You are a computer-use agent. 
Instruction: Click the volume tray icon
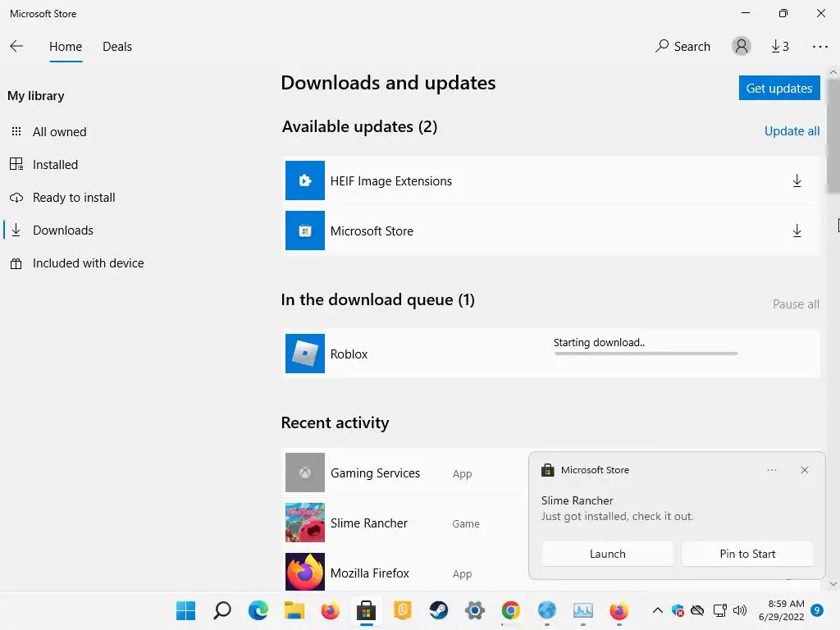(x=740, y=610)
